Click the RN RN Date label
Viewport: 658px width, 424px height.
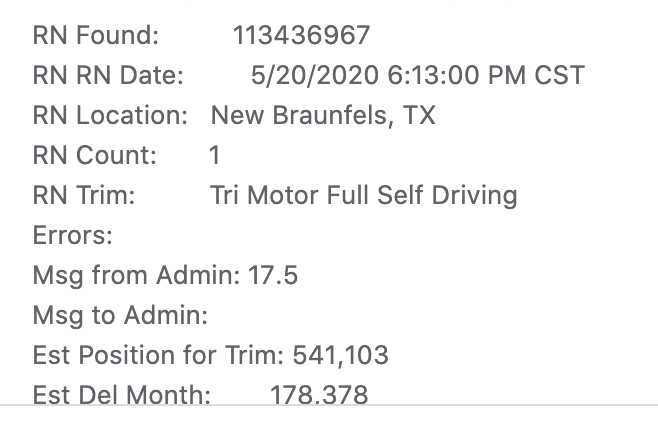click(108, 76)
